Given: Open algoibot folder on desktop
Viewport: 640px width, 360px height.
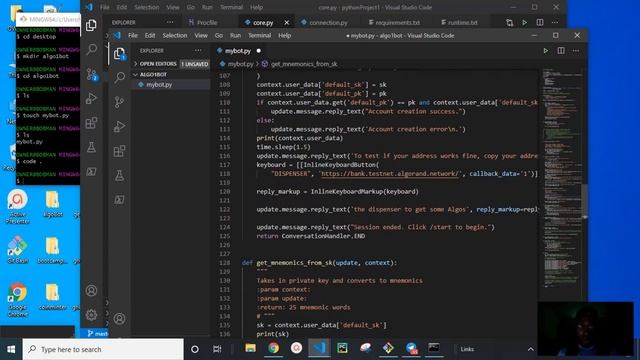Looking at the screenshot, I should [53, 204].
